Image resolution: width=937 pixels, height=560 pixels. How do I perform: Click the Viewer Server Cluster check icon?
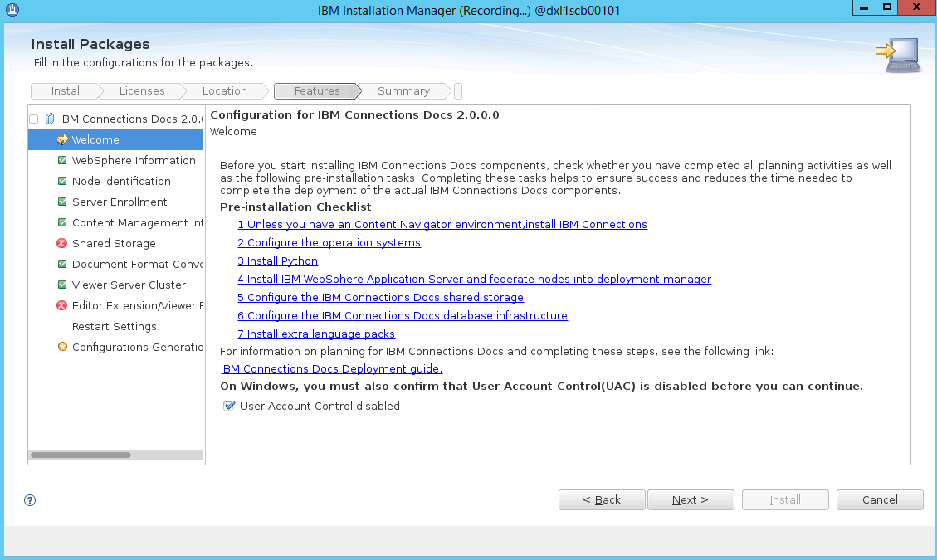[x=62, y=285]
